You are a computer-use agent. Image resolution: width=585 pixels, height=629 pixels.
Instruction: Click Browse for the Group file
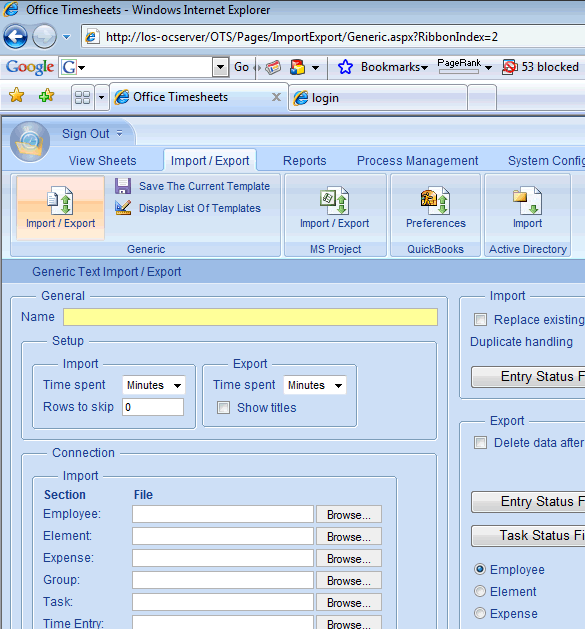[x=349, y=580]
